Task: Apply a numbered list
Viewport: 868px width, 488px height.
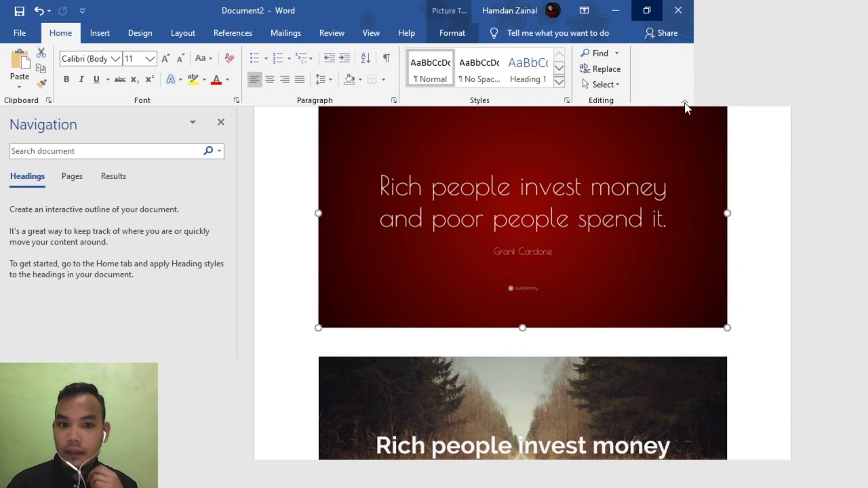Action: tap(277, 58)
